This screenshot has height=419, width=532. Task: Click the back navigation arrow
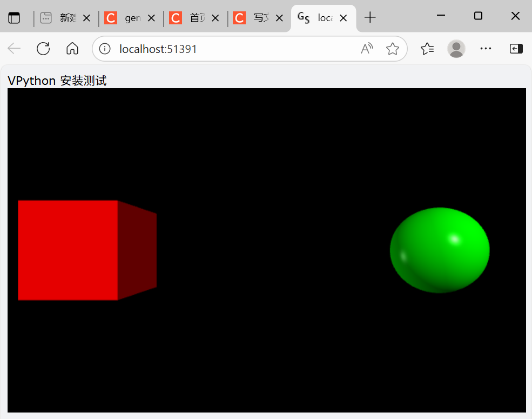tap(14, 49)
